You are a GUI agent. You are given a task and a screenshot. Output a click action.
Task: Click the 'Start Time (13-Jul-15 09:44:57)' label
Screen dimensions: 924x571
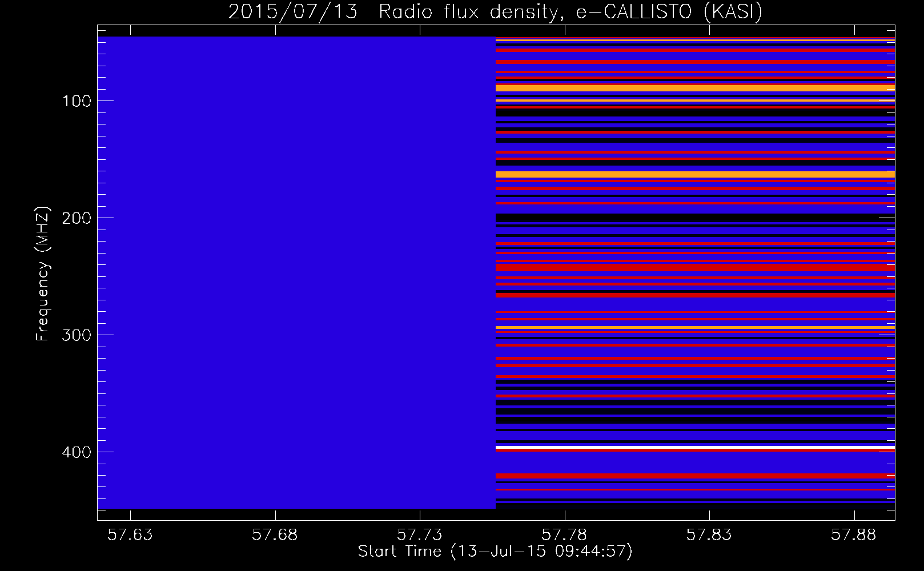tap(495, 552)
